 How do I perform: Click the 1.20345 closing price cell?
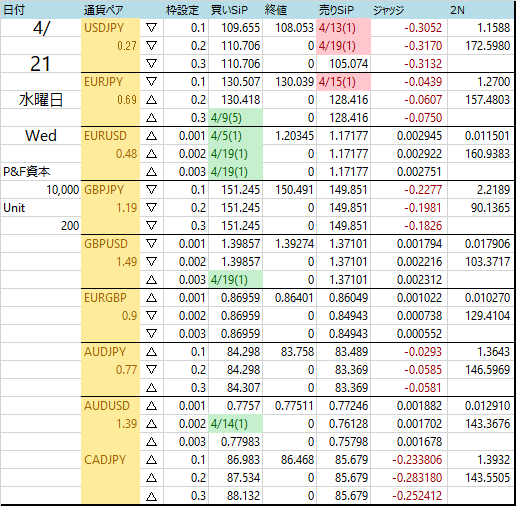click(x=290, y=136)
